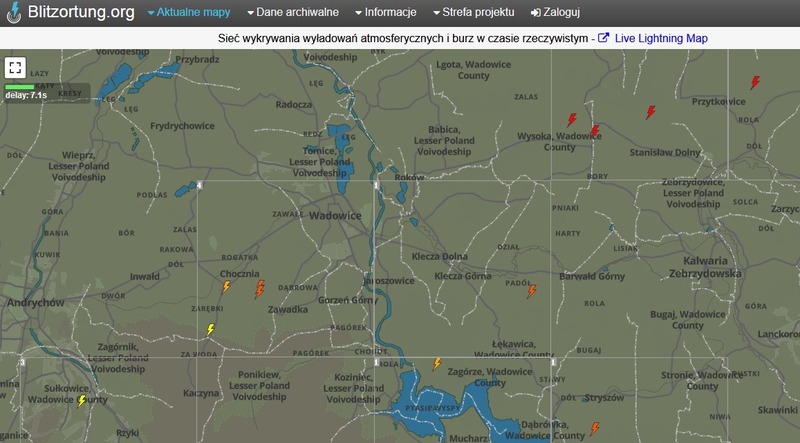The height and width of the screenshot is (443, 800).
Task: Go to Blitzortung.org home page title
Action: click(x=82, y=13)
